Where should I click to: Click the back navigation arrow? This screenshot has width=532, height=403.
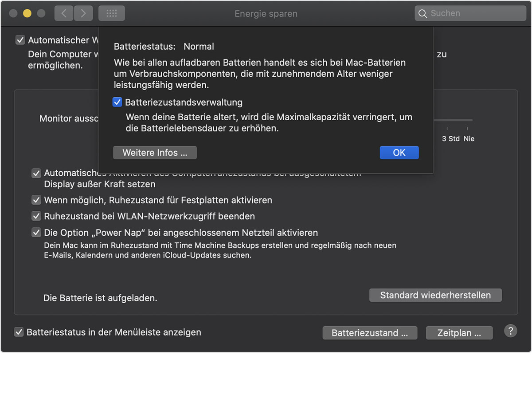point(64,13)
